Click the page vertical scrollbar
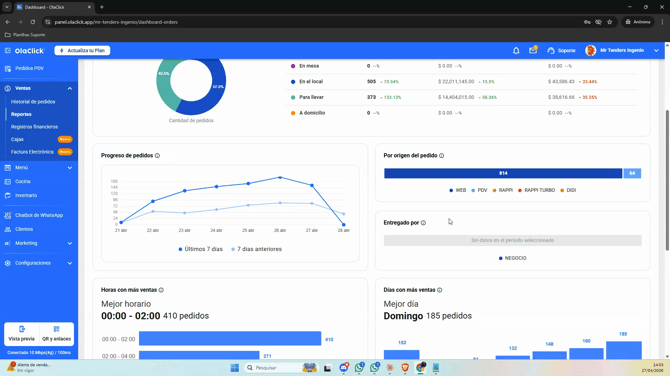 tap(667, 180)
